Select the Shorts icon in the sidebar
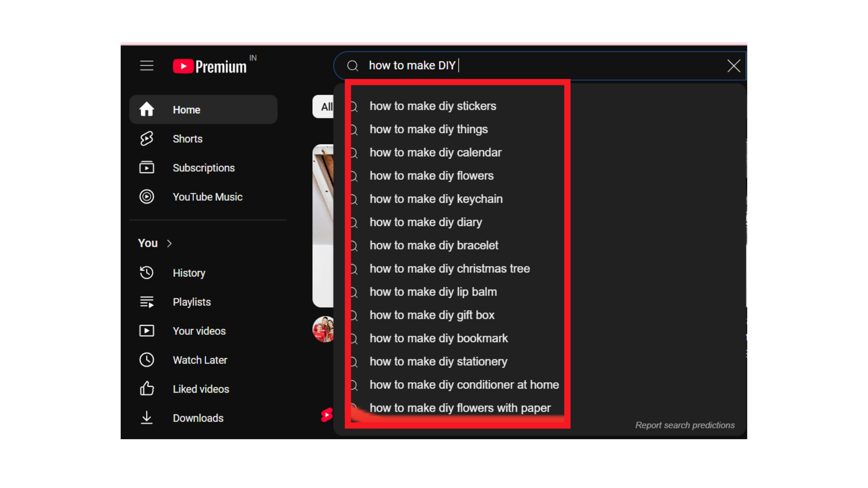This screenshot has width=868, height=488. tap(146, 139)
